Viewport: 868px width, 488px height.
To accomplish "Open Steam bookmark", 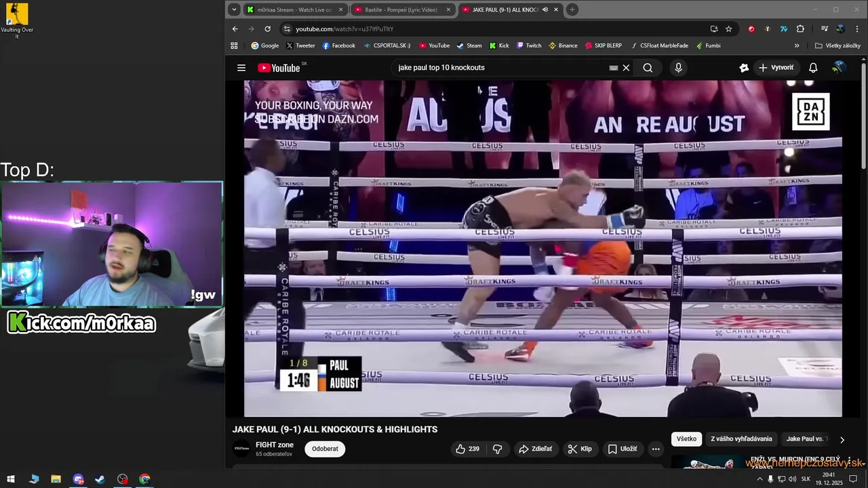I will (x=469, y=45).
